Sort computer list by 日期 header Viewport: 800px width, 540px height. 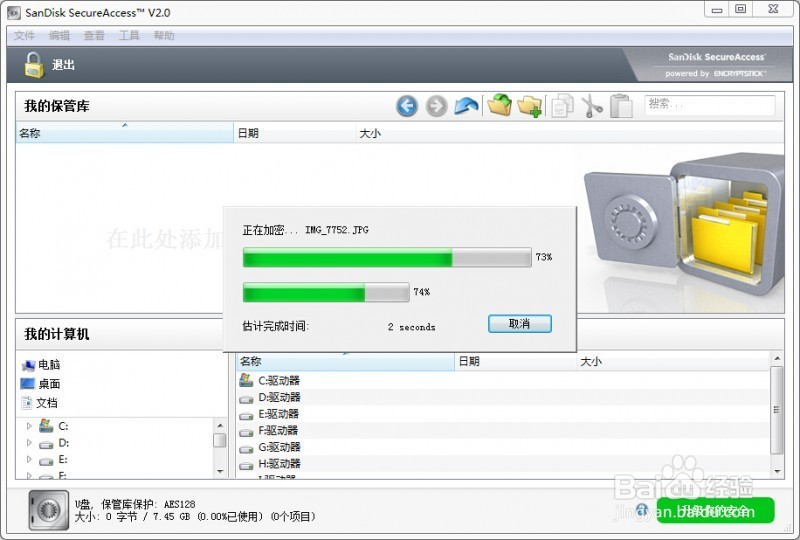[515, 361]
